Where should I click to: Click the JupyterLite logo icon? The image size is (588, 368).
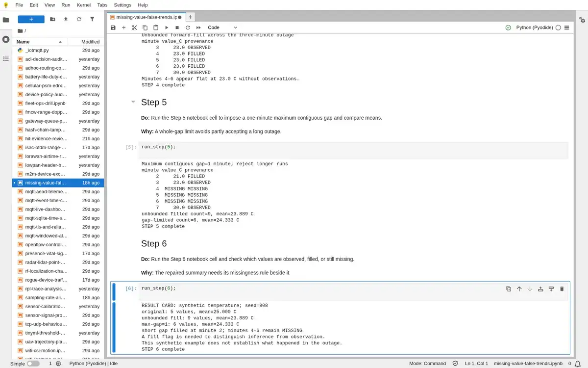6,5
